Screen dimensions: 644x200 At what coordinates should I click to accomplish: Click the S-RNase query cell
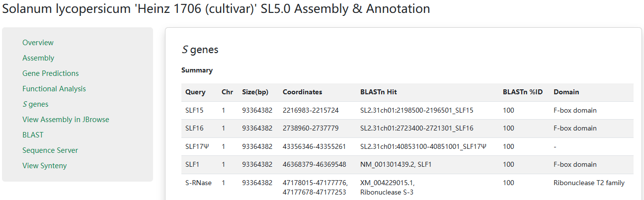[198, 183]
